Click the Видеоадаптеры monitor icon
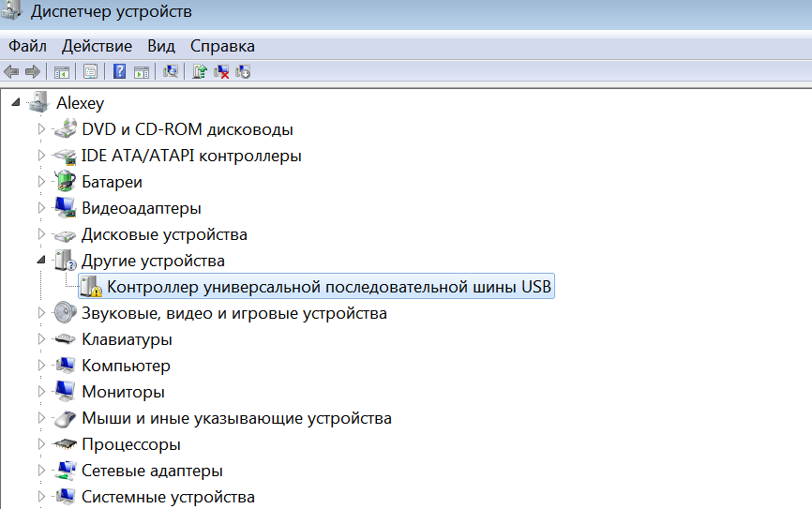Screen dimensions: 812x509 (x=66, y=208)
